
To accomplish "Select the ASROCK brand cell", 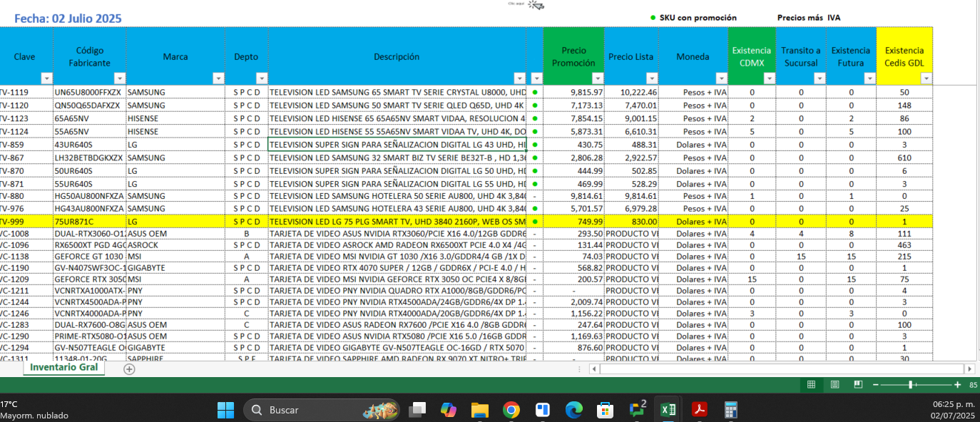I will (x=176, y=245).
